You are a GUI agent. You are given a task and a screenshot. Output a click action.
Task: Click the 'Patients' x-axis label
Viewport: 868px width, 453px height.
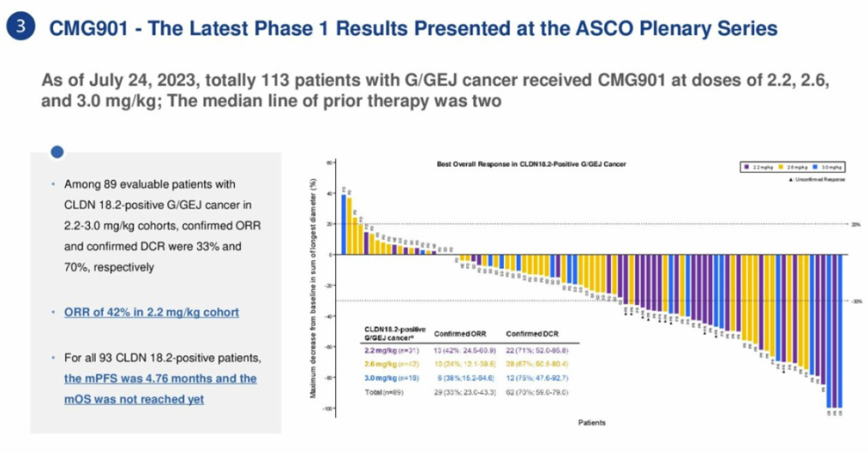(592, 422)
